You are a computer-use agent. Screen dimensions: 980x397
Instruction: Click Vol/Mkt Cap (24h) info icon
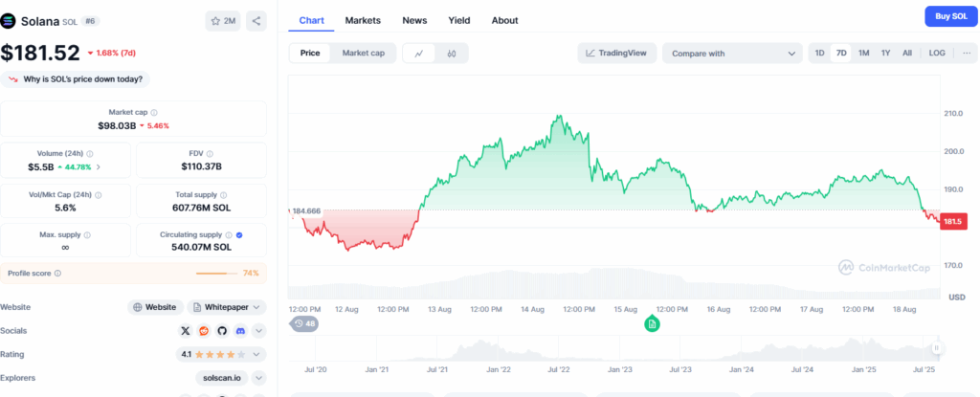(99, 195)
